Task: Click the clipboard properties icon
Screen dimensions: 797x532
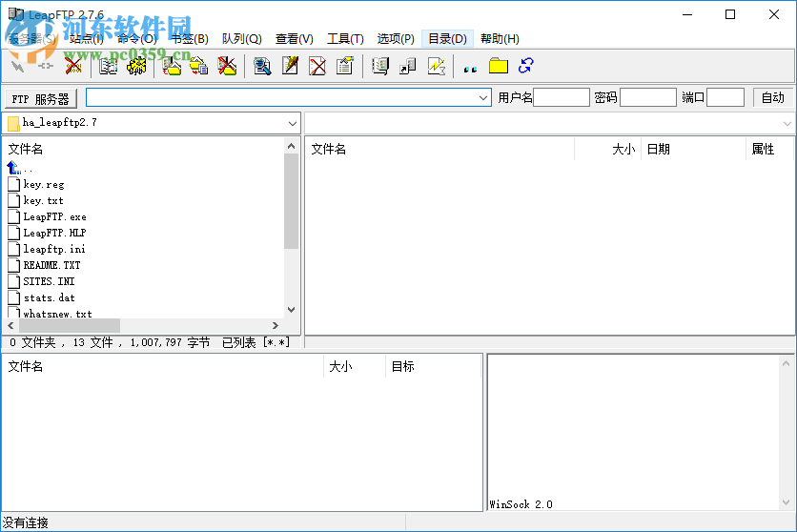Action: (345, 66)
